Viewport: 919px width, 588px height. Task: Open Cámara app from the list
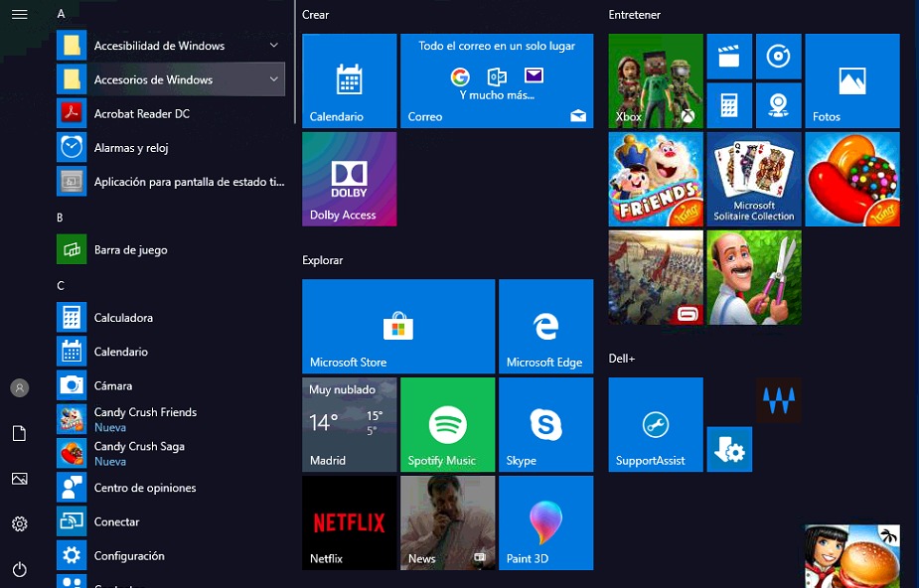(x=171, y=386)
